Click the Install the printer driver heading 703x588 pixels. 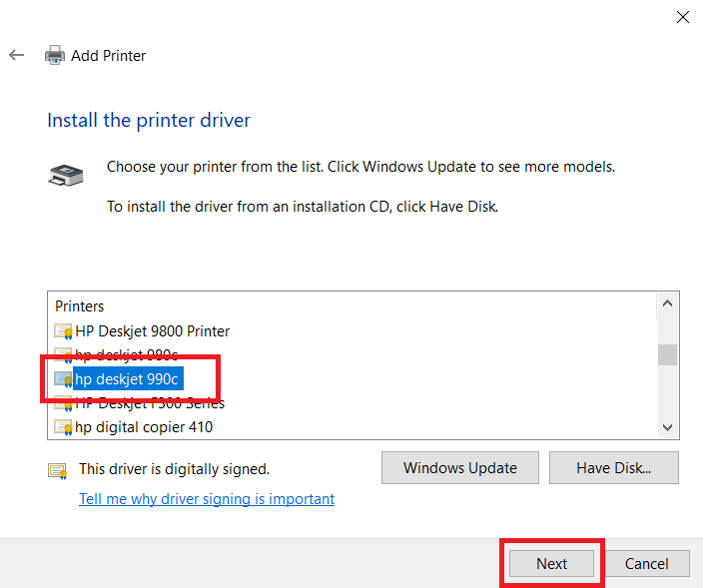[149, 120]
